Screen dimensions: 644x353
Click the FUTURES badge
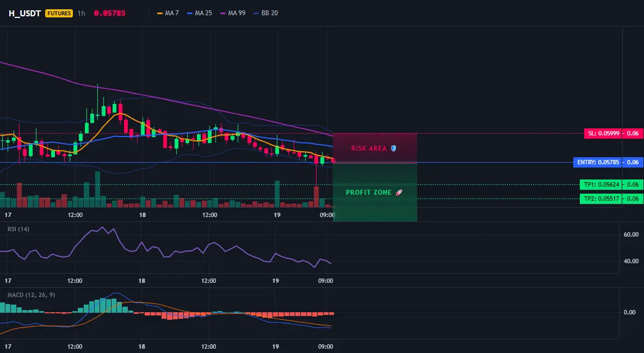tap(59, 13)
